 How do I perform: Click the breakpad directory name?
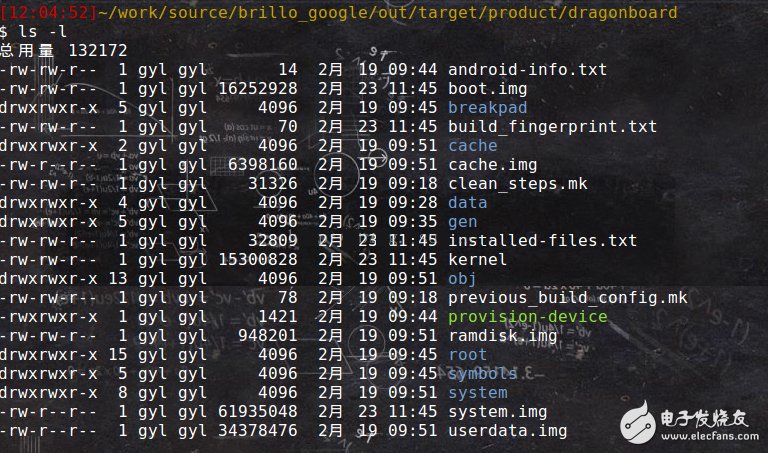pos(489,108)
